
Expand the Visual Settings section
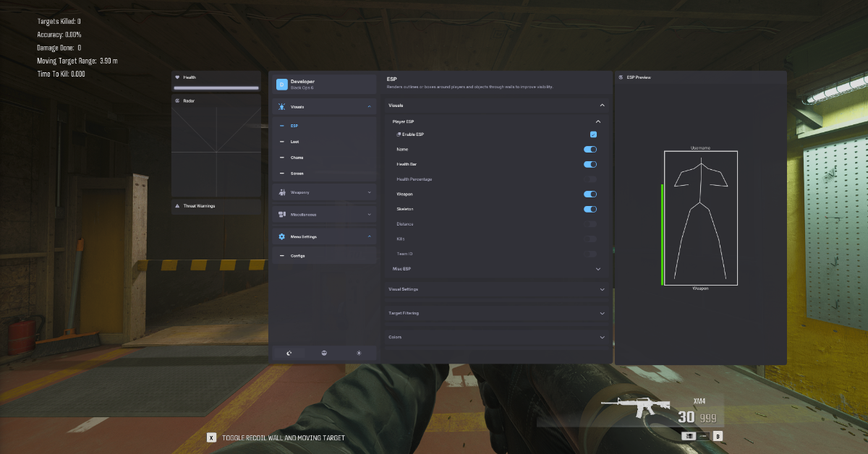496,289
